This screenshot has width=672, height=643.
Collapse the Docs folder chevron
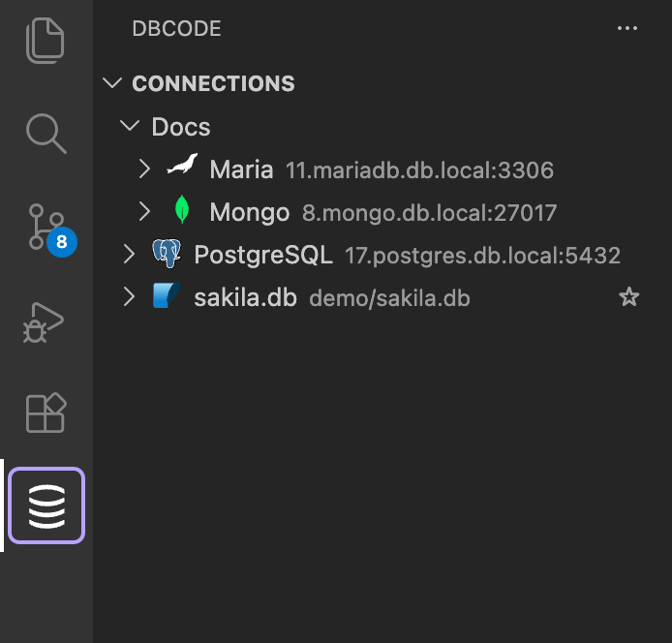click(130, 126)
